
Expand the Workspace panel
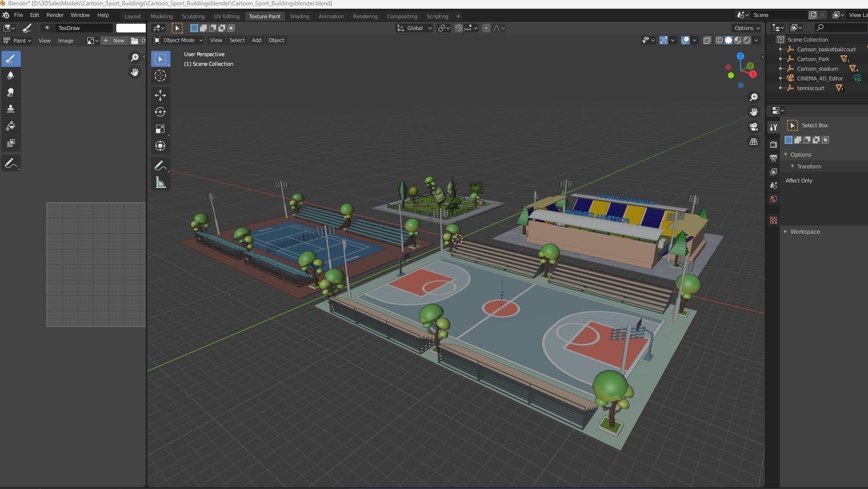pyautogui.click(x=786, y=232)
